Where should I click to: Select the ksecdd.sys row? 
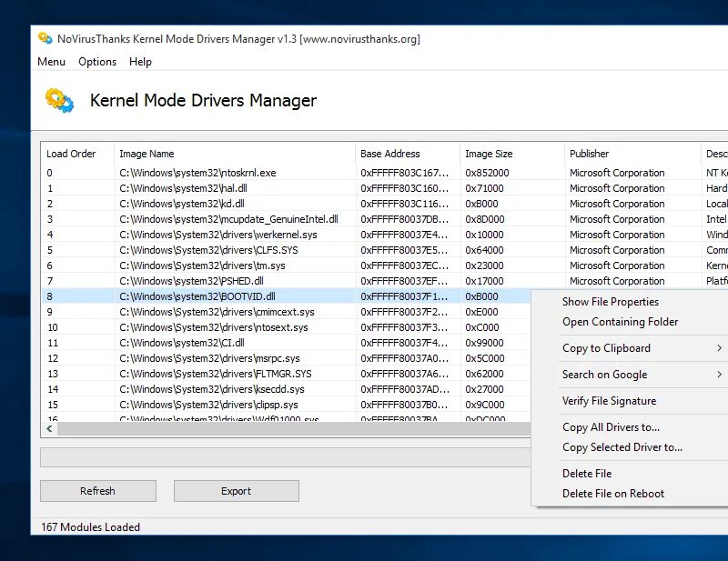pos(287,389)
